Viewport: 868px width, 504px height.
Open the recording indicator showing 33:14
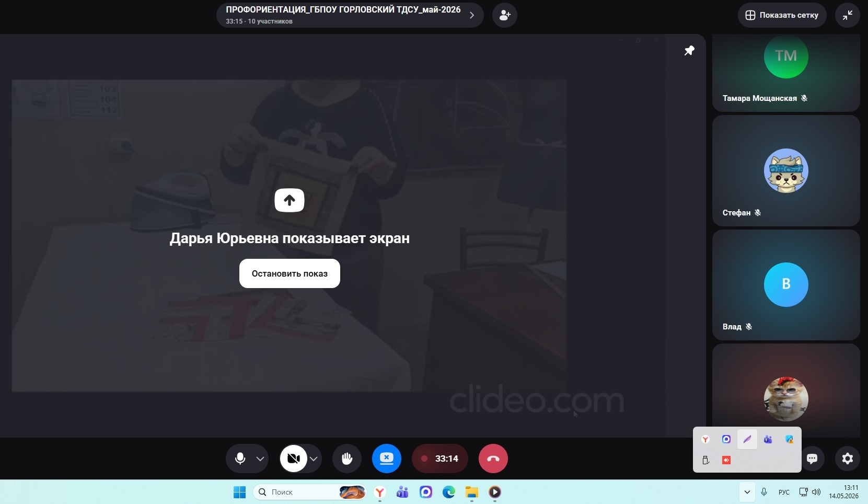(x=440, y=459)
